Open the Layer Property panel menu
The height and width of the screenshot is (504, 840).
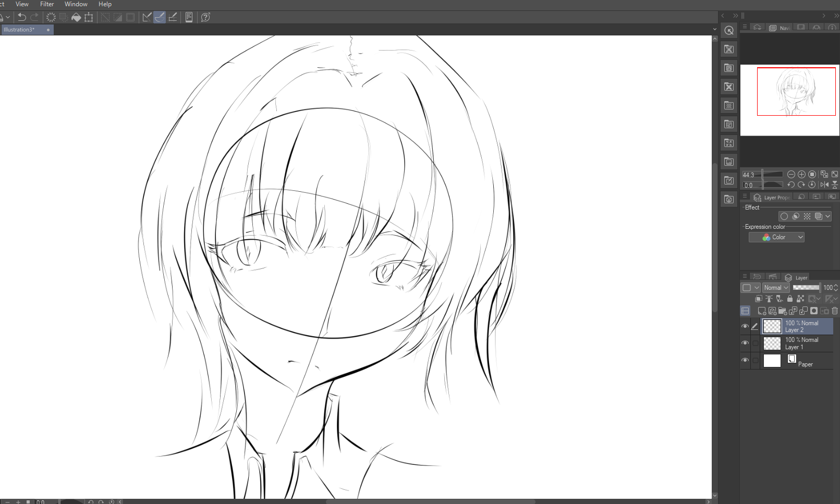tap(745, 196)
